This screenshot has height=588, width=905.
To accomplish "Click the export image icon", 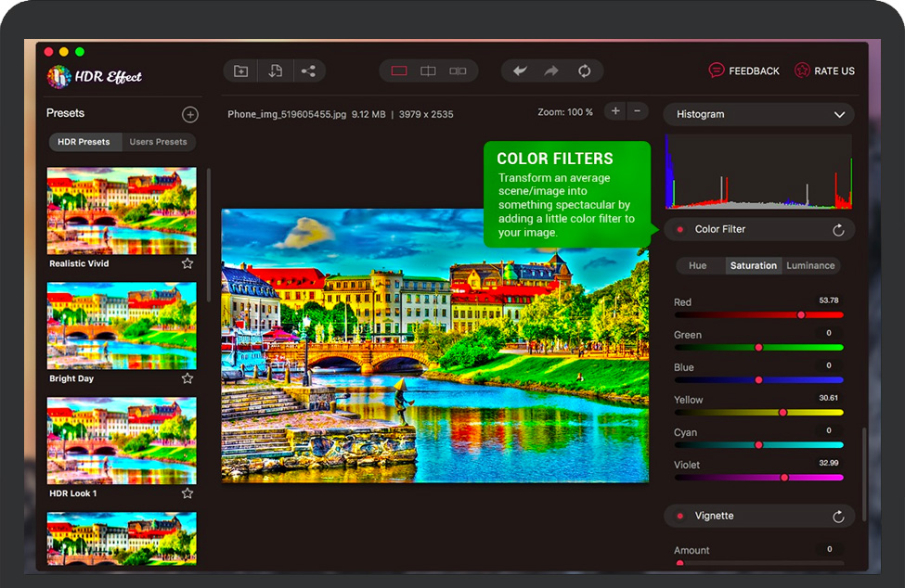I will point(275,71).
